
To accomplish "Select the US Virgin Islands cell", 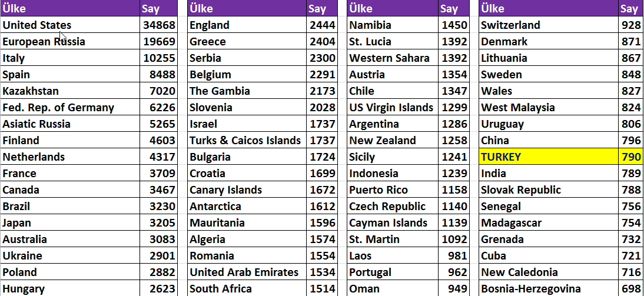I will [x=393, y=107].
